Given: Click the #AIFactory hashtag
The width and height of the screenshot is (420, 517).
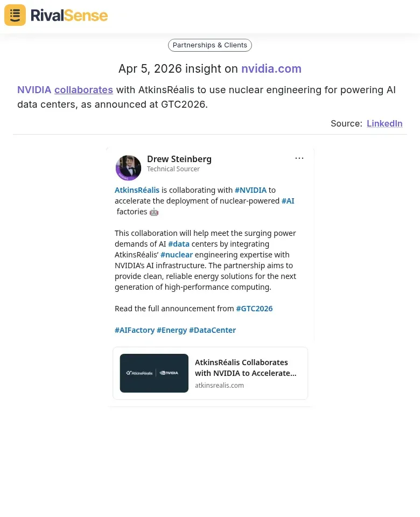Looking at the screenshot, I should (135, 330).
